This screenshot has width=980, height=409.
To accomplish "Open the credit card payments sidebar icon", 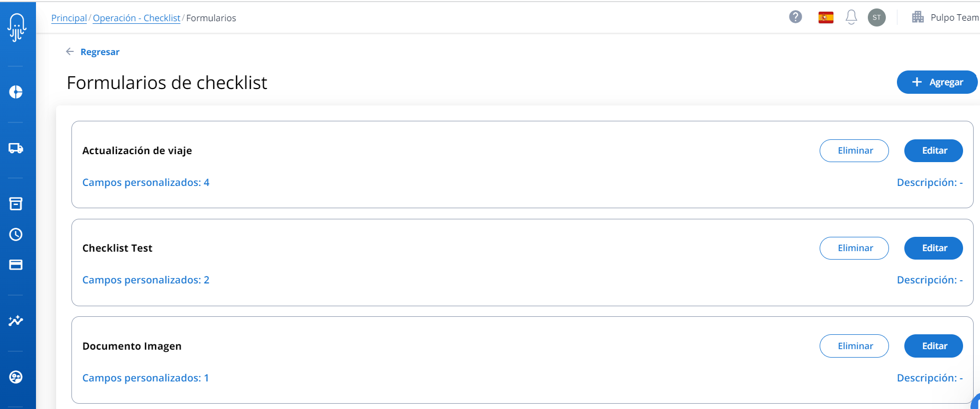I will click(x=16, y=265).
